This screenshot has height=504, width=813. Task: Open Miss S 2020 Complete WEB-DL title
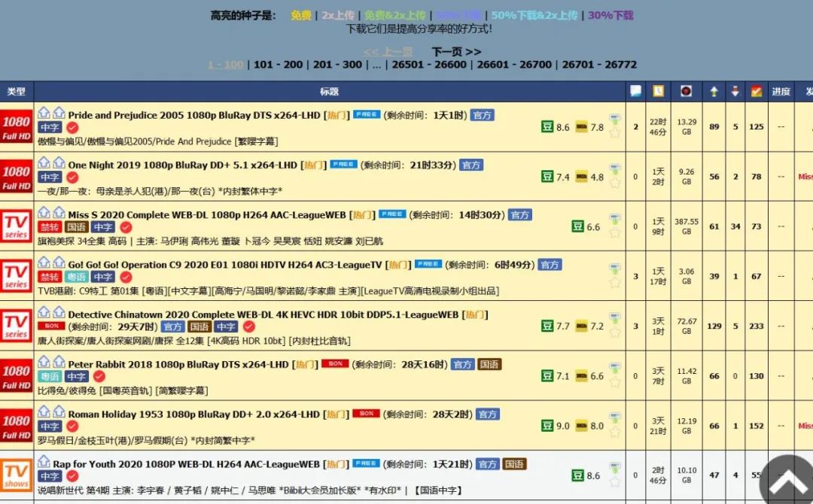[x=207, y=214]
